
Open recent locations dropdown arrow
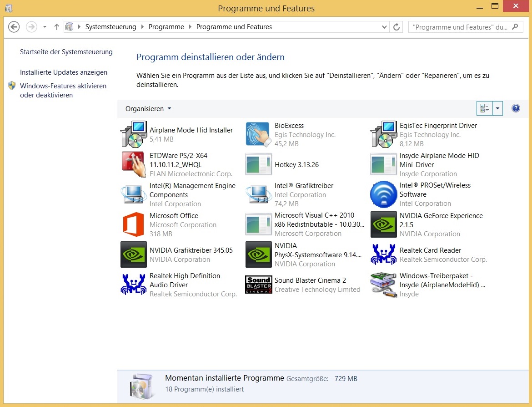pyautogui.click(x=45, y=27)
